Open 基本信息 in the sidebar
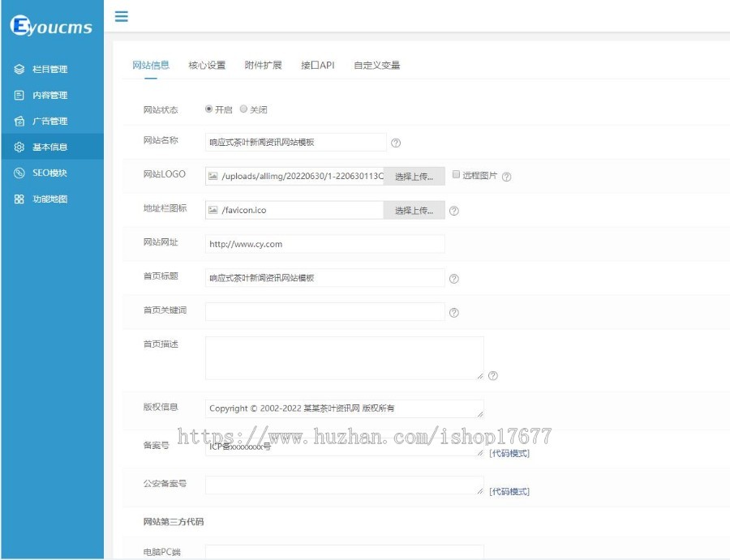The image size is (730, 560). click(x=52, y=147)
